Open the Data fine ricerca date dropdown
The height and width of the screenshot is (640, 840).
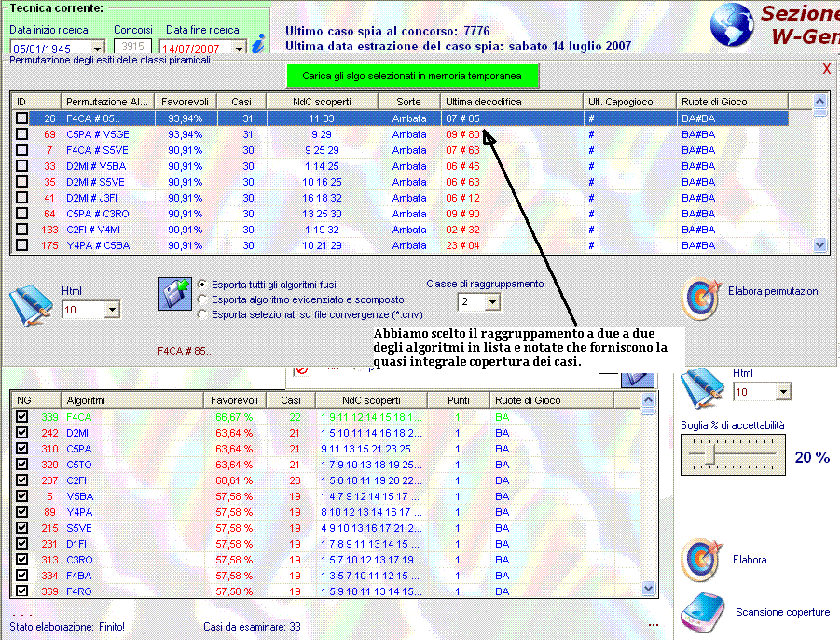point(239,49)
